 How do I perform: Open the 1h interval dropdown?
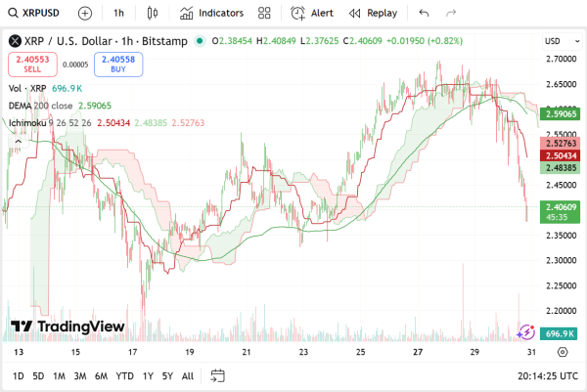tap(118, 14)
